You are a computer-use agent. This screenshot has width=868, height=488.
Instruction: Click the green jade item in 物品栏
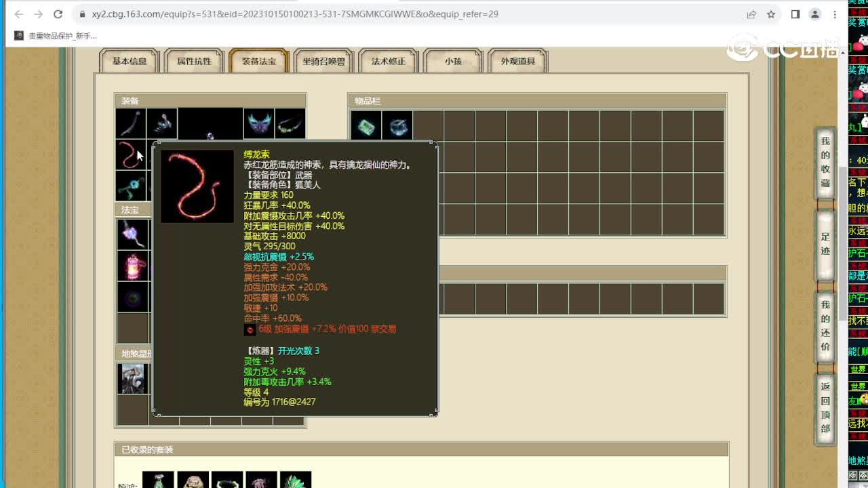(x=366, y=126)
